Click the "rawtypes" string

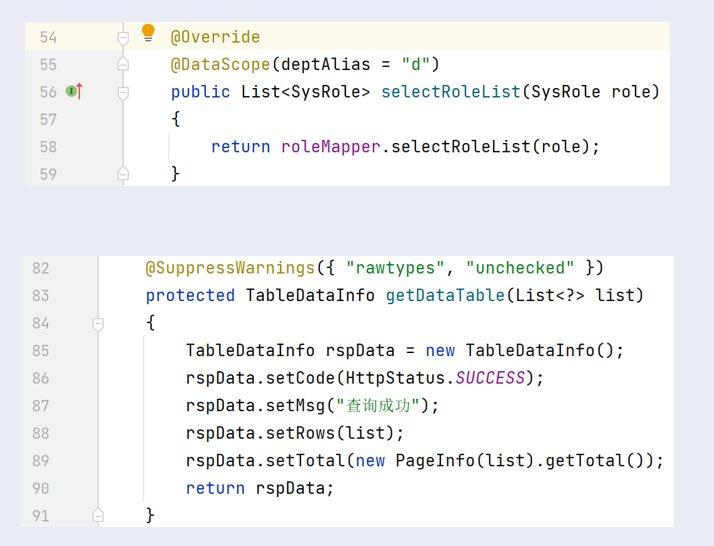coord(395,268)
